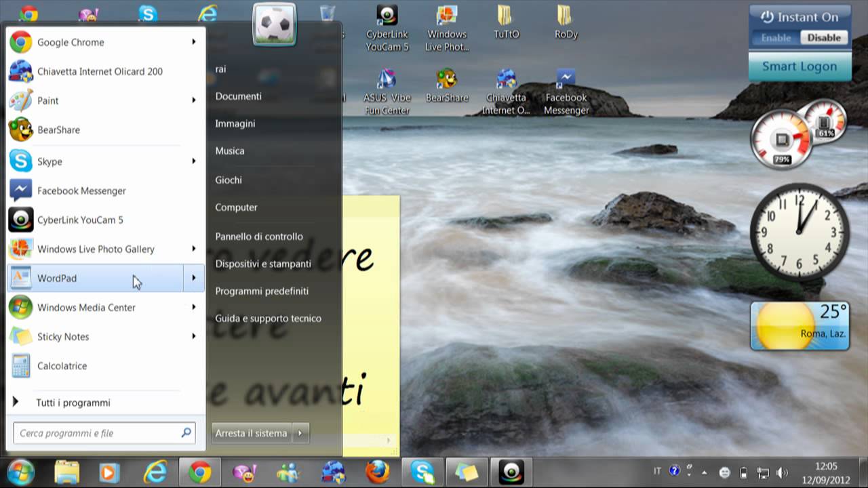The image size is (868, 488).
Task: Open the Documenti folder link
Action: click(238, 96)
